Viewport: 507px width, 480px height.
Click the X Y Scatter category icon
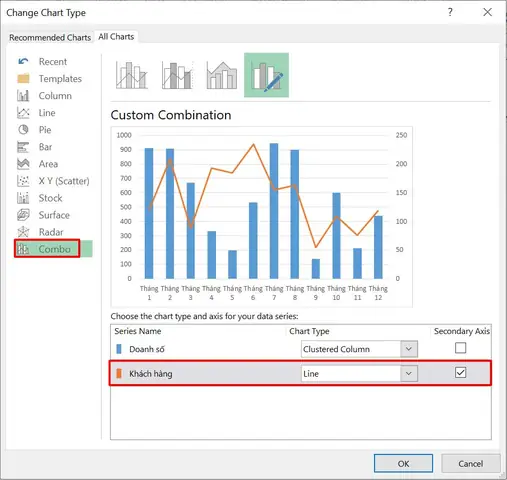pos(23,181)
